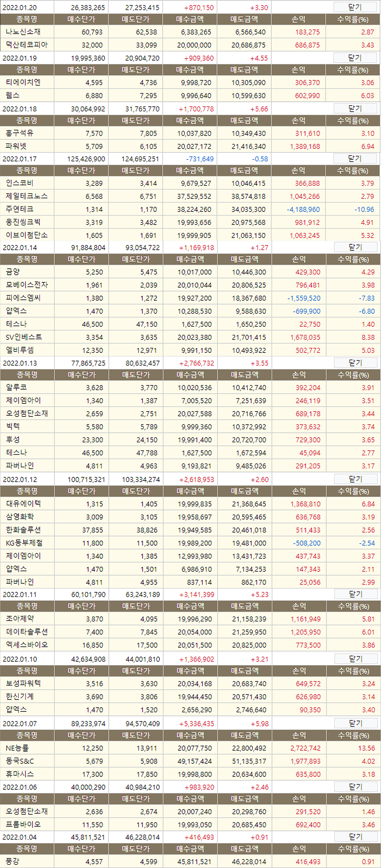Click the stock name 조아제약
Viewport: 381px width, 868px height.
[x=20, y=619]
